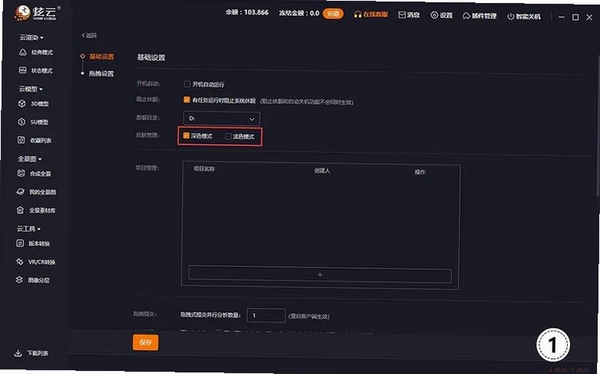The image size is (600, 374).
Task: Open the 我的全景图 planet icon
Action: click(x=21, y=192)
